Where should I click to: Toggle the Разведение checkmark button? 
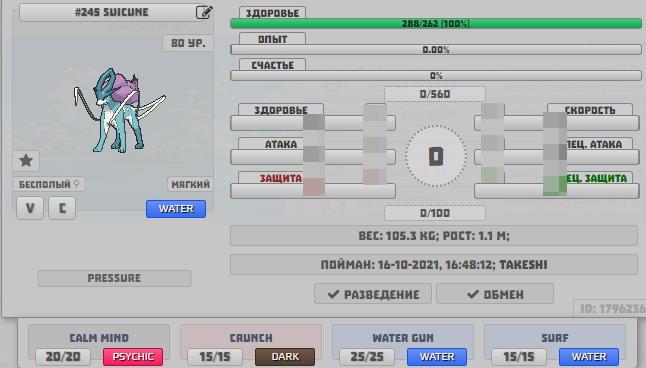373,294
